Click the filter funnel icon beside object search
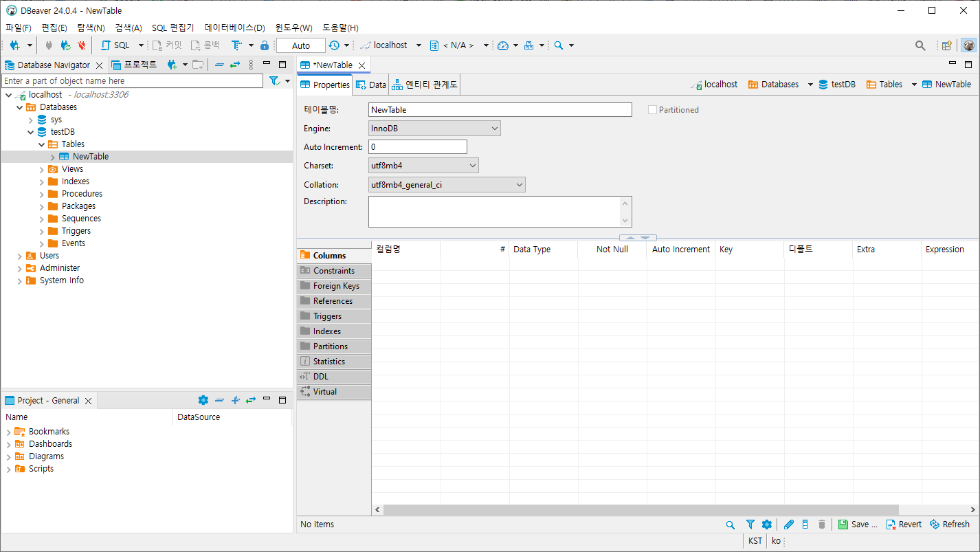 pos(274,81)
